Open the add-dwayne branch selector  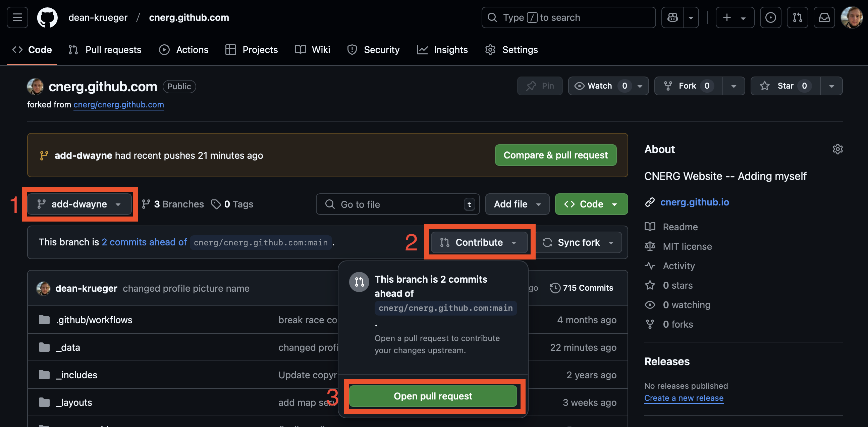pos(79,204)
